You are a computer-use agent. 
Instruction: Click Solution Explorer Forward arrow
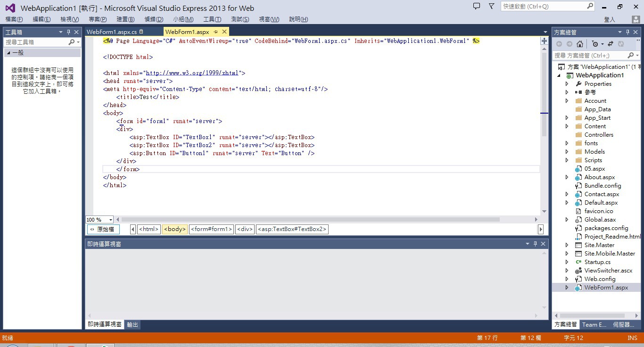(x=569, y=44)
